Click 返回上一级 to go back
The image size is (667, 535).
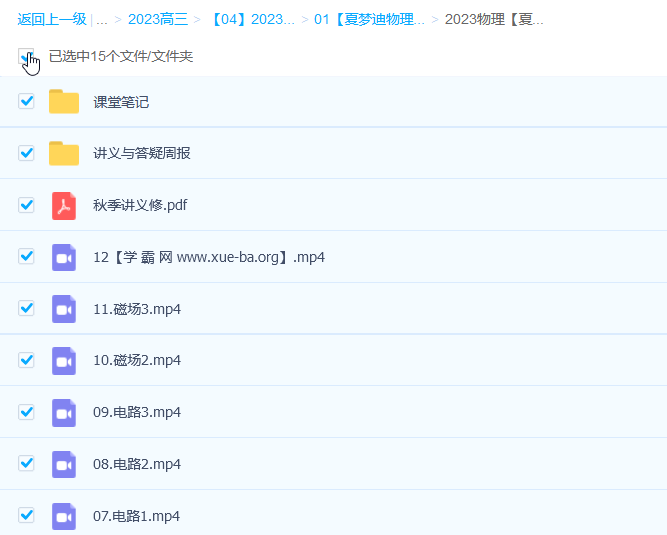[51, 19]
